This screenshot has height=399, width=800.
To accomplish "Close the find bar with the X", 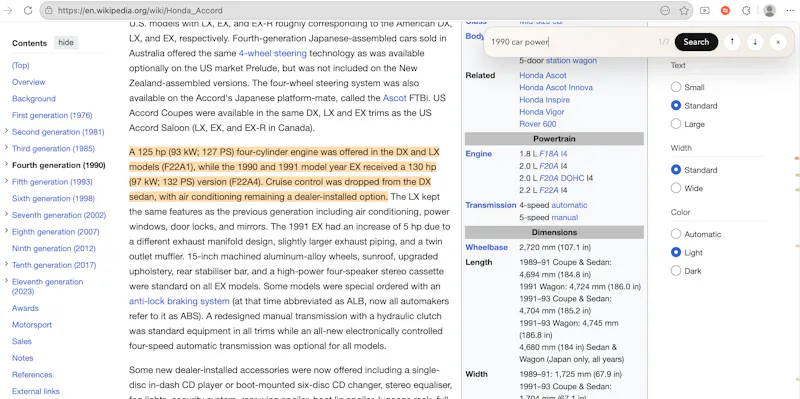I will (x=778, y=42).
